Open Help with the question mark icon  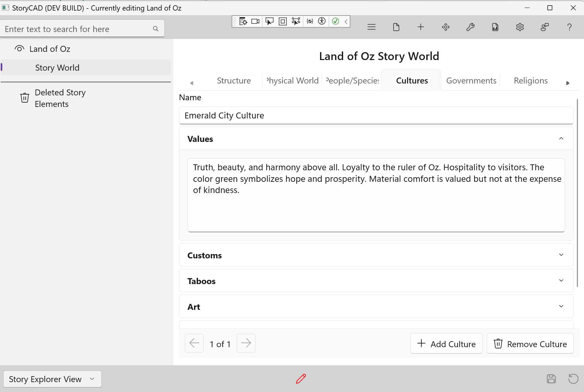coord(569,27)
